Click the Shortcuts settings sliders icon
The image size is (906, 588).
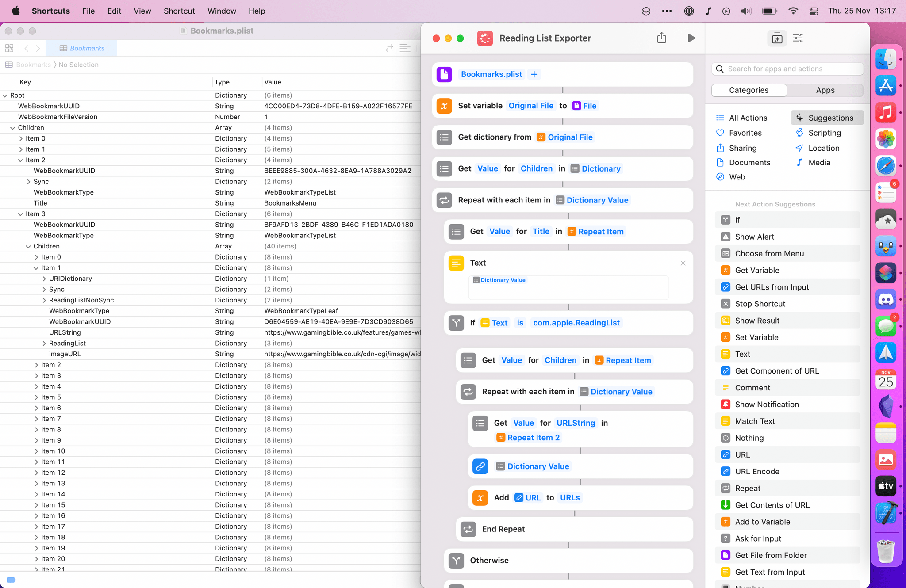[x=798, y=38]
